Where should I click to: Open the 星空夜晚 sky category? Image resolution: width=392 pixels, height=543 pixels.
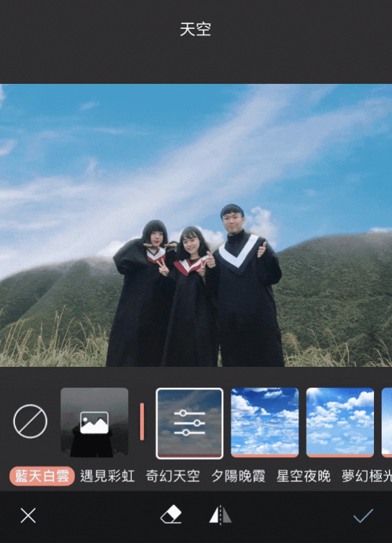(x=304, y=476)
